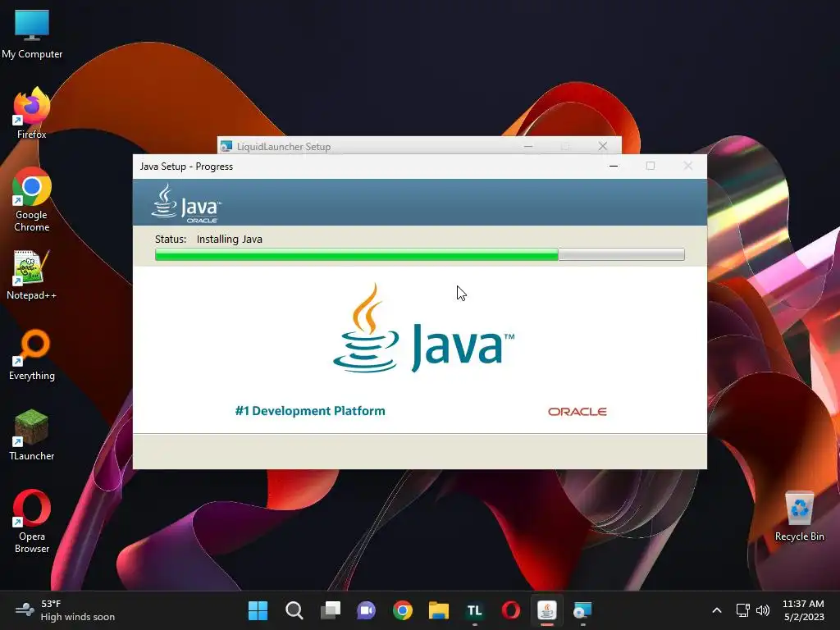Open network settings from system tray

(742, 610)
